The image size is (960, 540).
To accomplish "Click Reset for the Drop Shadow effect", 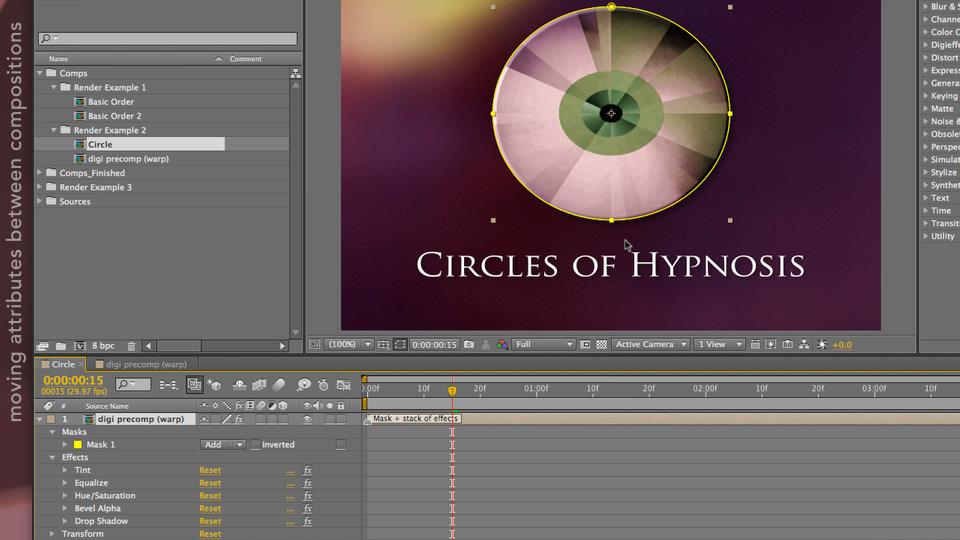I will [210, 521].
